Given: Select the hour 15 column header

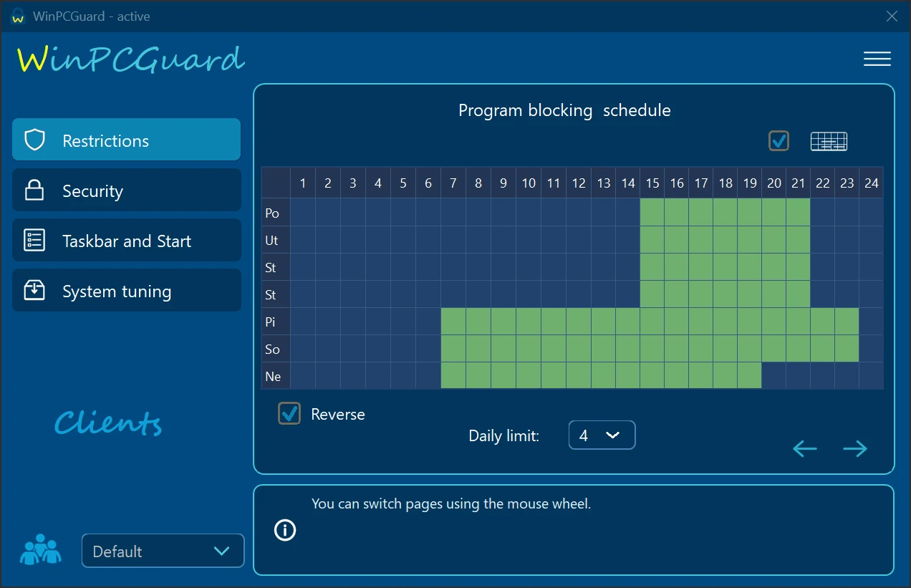Looking at the screenshot, I should point(652,183).
